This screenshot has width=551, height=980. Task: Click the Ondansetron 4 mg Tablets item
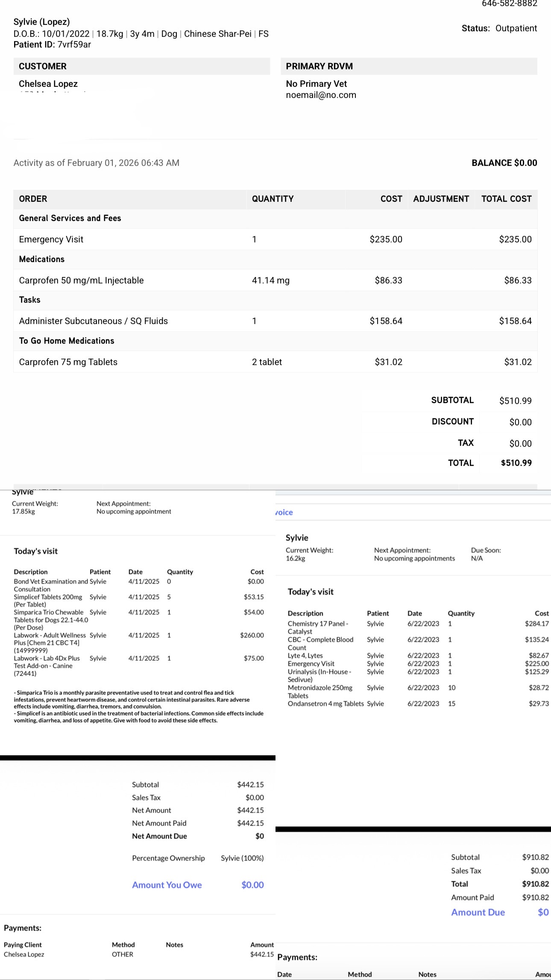point(325,703)
